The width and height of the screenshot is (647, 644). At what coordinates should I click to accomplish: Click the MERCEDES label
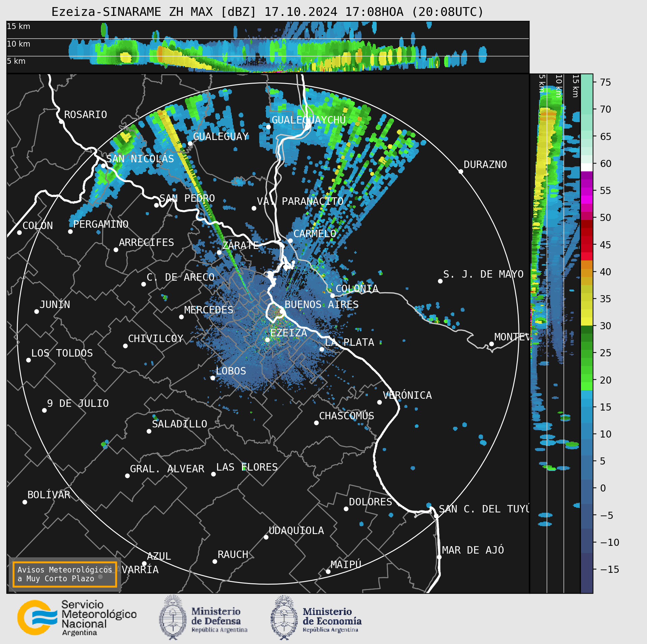(209, 310)
